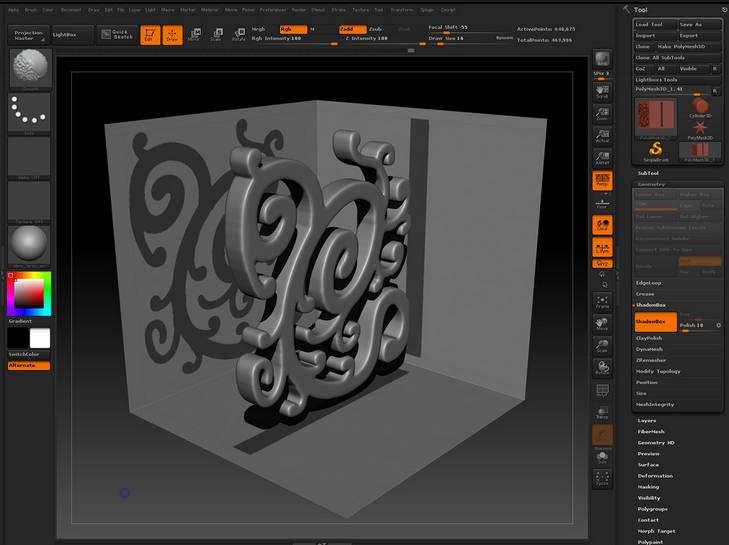Expand the ZRemesher subsection

tap(650, 360)
